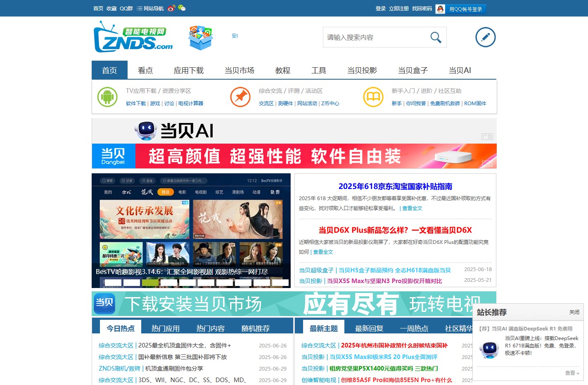
Task: Click the green Android robot icon
Action: 107,97
